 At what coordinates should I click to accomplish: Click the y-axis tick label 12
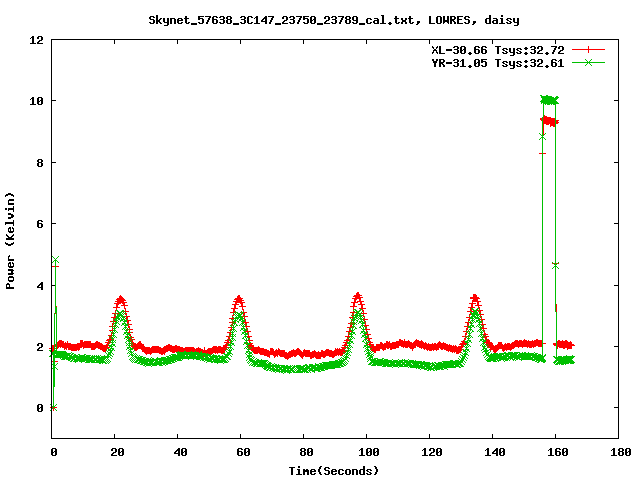36,40
